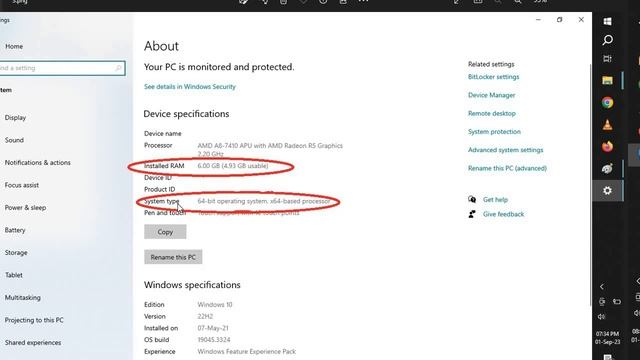This screenshot has height=360, width=640.
Task: Open Device Manager link
Action: coord(491,95)
